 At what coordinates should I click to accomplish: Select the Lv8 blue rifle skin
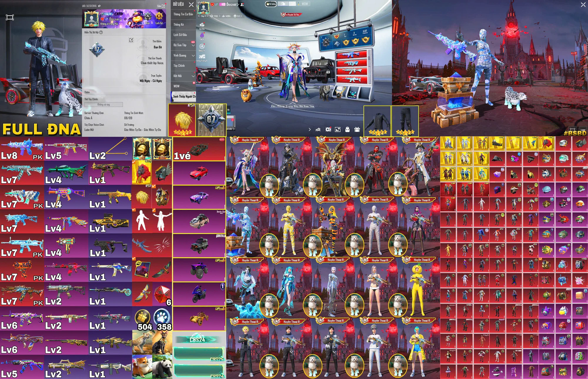[22, 149]
